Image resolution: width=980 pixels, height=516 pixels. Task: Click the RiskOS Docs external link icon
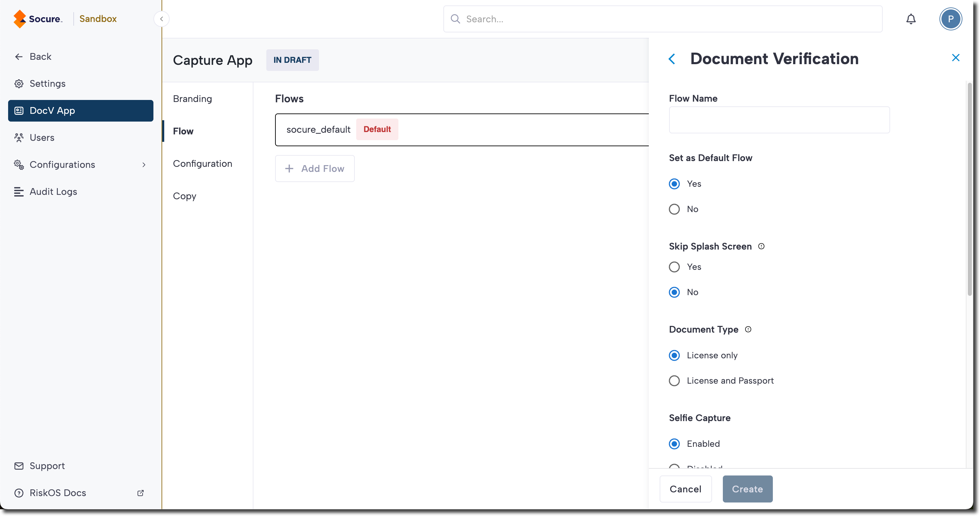(140, 493)
